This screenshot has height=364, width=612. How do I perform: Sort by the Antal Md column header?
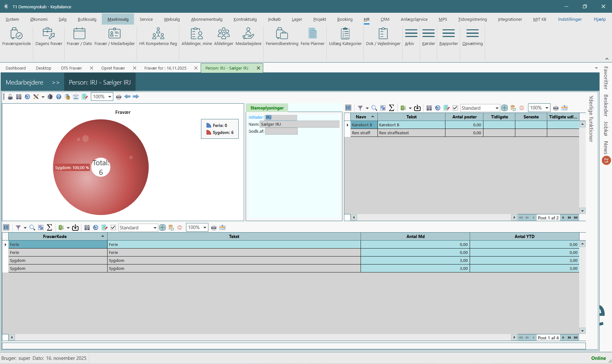point(415,236)
